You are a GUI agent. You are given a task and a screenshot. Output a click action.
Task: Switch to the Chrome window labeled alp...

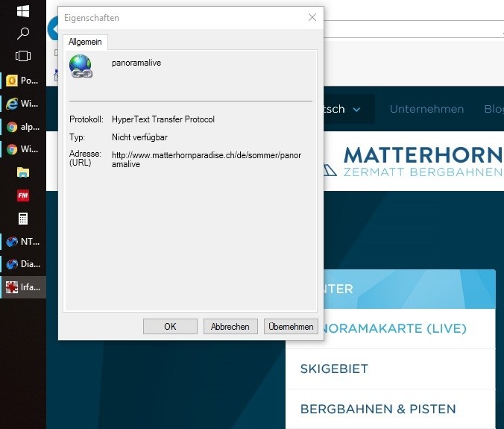click(x=22, y=127)
